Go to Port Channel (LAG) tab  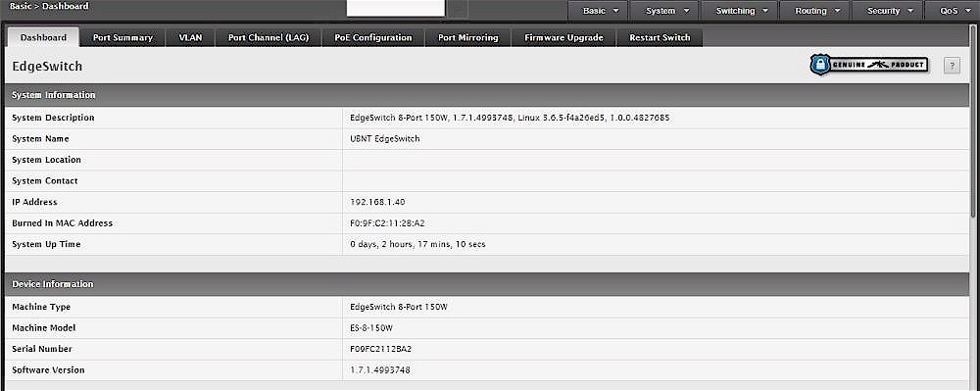tap(269, 37)
